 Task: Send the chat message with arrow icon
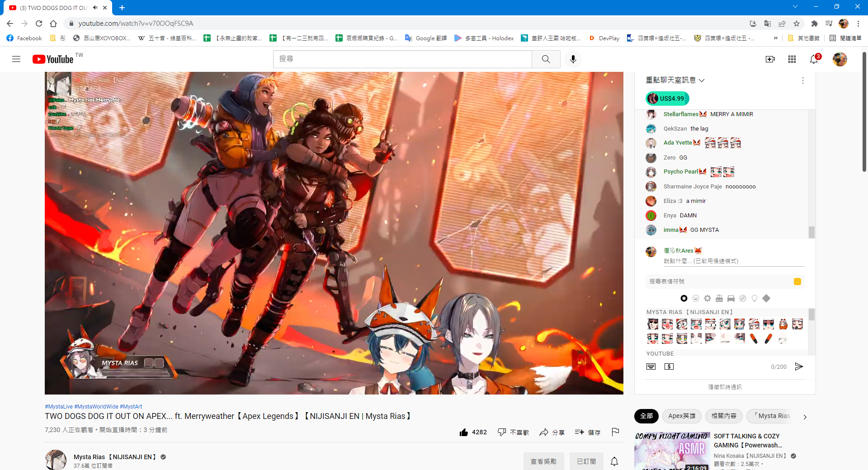click(799, 367)
